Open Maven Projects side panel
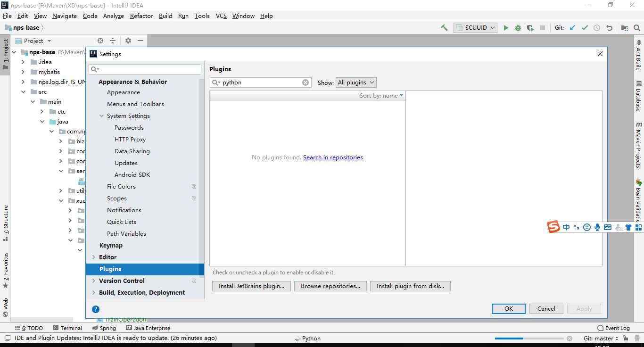The height and width of the screenshot is (347, 644). (638, 145)
